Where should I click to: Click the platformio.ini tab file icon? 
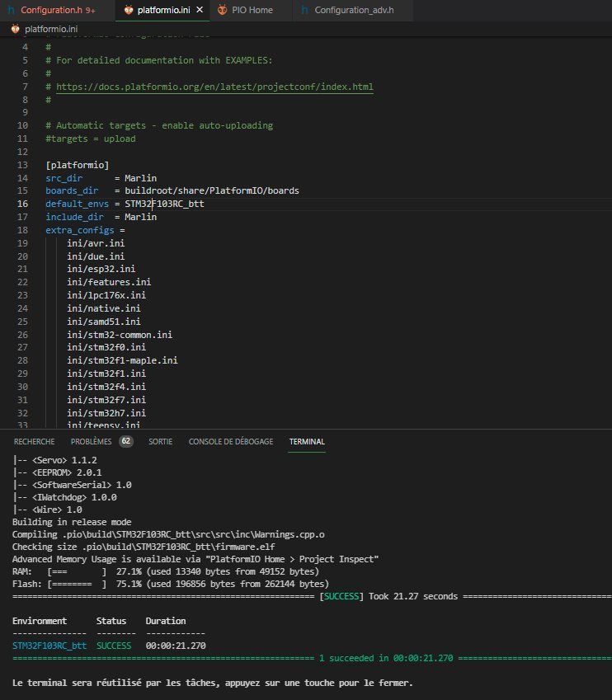(129, 10)
